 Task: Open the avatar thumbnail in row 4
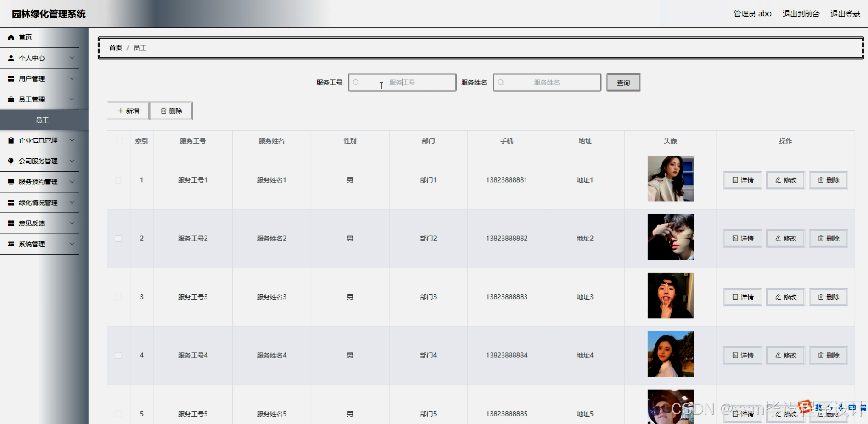pyautogui.click(x=670, y=354)
